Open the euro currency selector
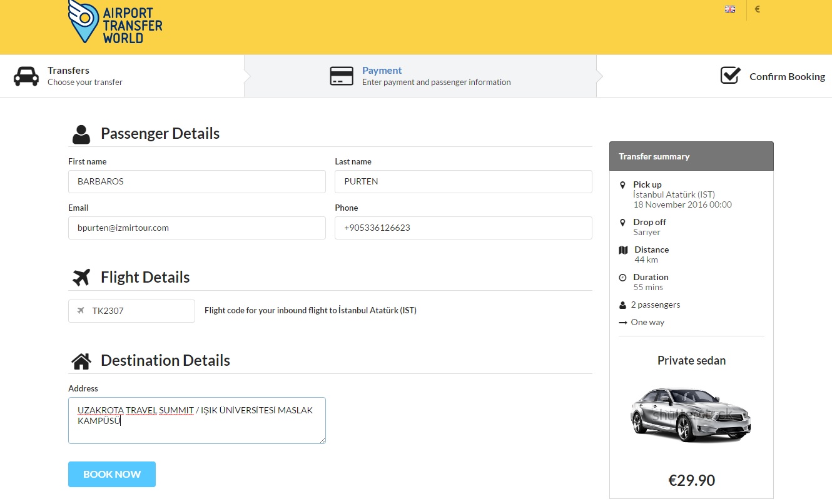Image resolution: width=832 pixels, height=504 pixels. 757,9
